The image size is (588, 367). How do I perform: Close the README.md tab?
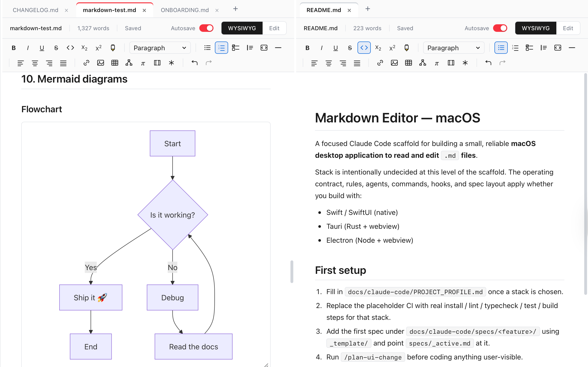tap(349, 10)
